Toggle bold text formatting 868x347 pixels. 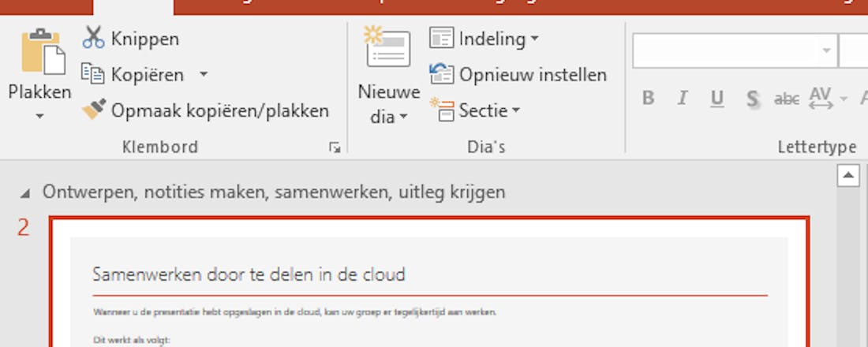pyautogui.click(x=649, y=99)
